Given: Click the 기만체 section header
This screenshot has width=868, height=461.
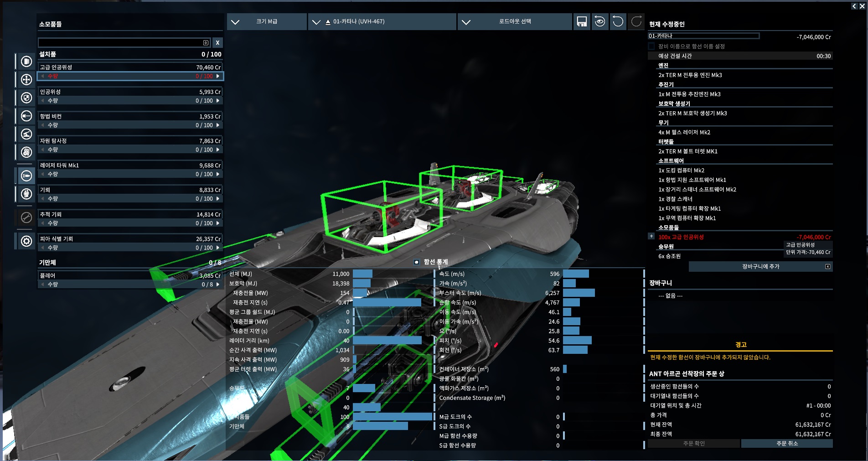Looking at the screenshot, I should [130, 263].
